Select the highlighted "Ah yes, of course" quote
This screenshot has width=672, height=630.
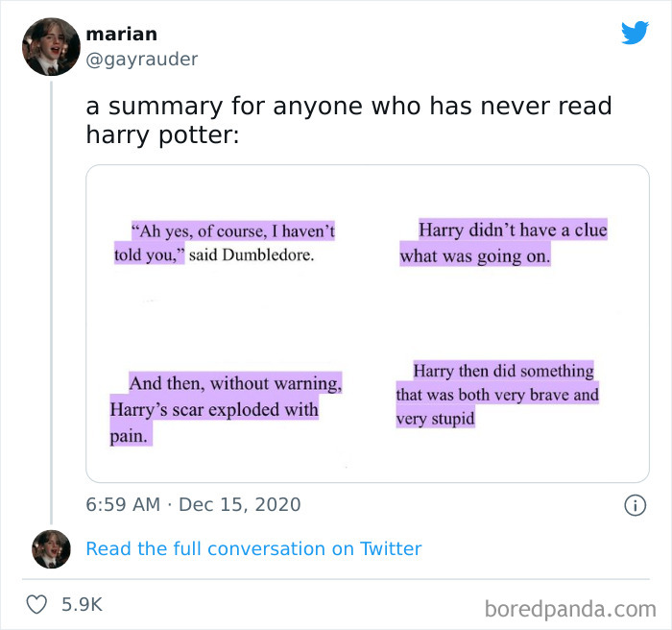(x=226, y=232)
